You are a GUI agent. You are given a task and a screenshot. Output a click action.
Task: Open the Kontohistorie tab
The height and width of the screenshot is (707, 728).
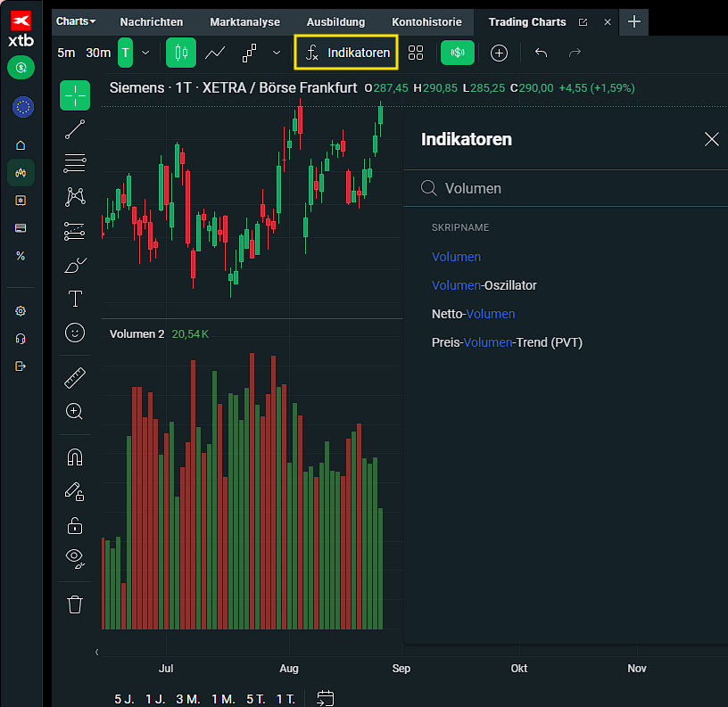(426, 21)
